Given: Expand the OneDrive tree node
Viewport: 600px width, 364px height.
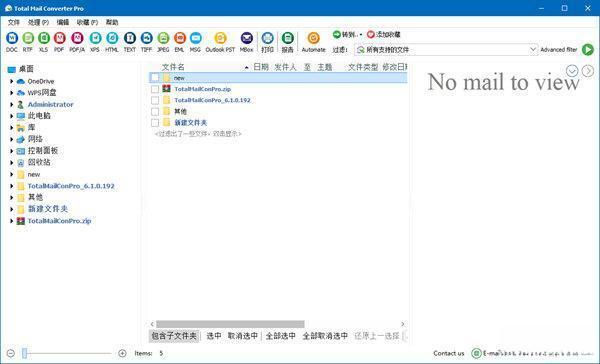Looking at the screenshot, I should click(11, 81).
